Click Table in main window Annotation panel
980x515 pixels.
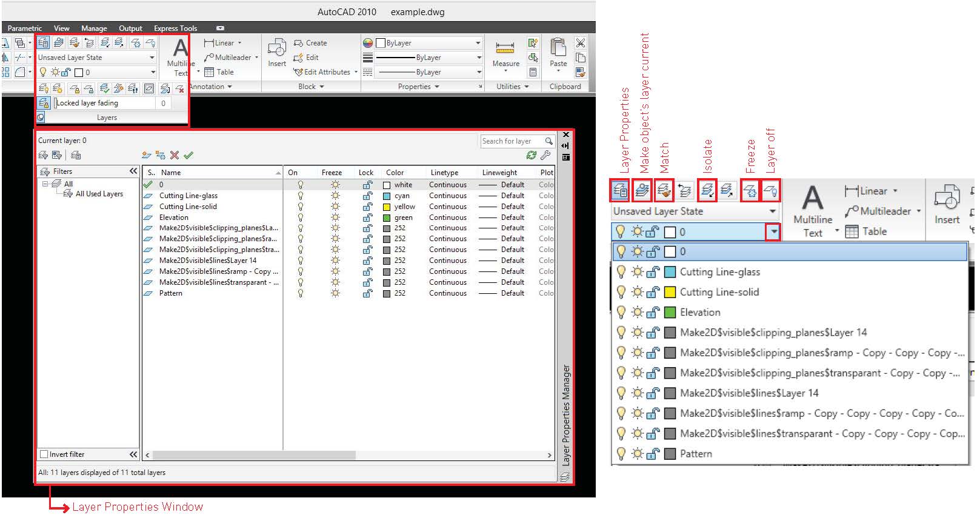click(x=219, y=72)
